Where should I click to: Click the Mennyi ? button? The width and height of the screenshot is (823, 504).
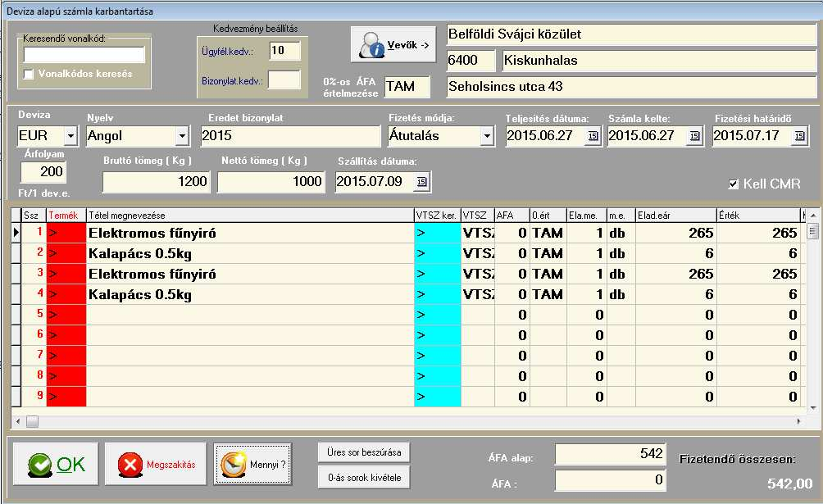253,464
